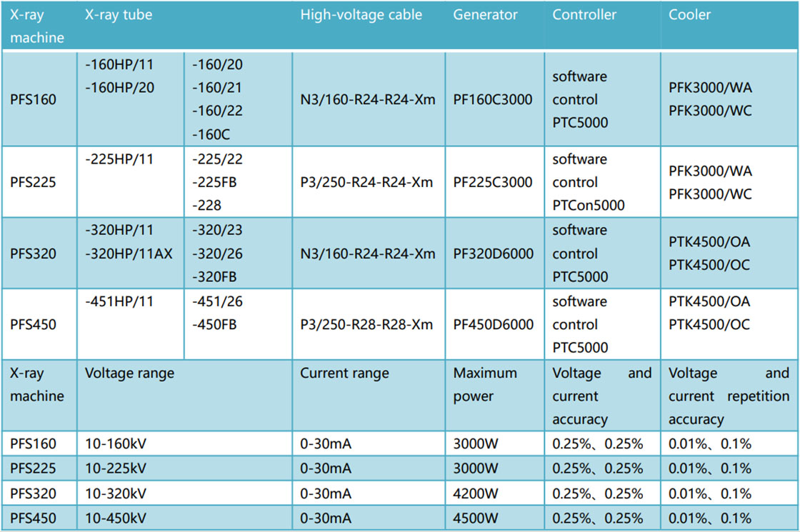The width and height of the screenshot is (800, 532).
Task: Click tube model -225FB
Action: click(x=214, y=182)
